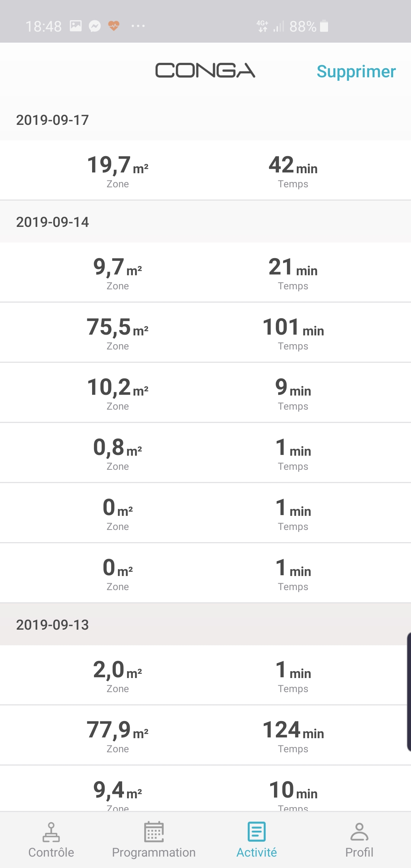The height and width of the screenshot is (868, 411).
Task: Tap the Conga logo in header
Action: [x=205, y=71]
